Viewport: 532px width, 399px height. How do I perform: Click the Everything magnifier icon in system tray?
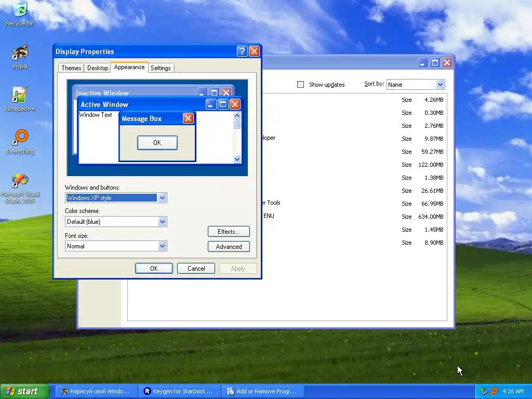pyautogui.click(x=494, y=391)
